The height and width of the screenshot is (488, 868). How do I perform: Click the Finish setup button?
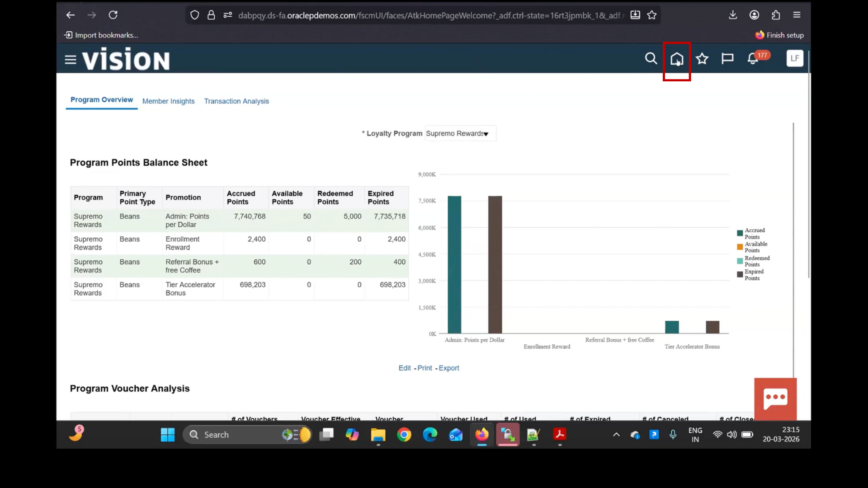tap(779, 35)
